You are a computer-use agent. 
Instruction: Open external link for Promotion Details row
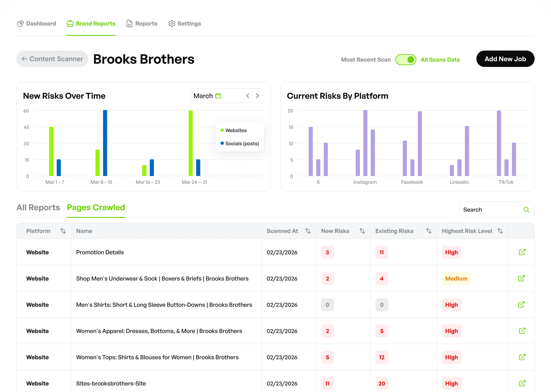522,252
